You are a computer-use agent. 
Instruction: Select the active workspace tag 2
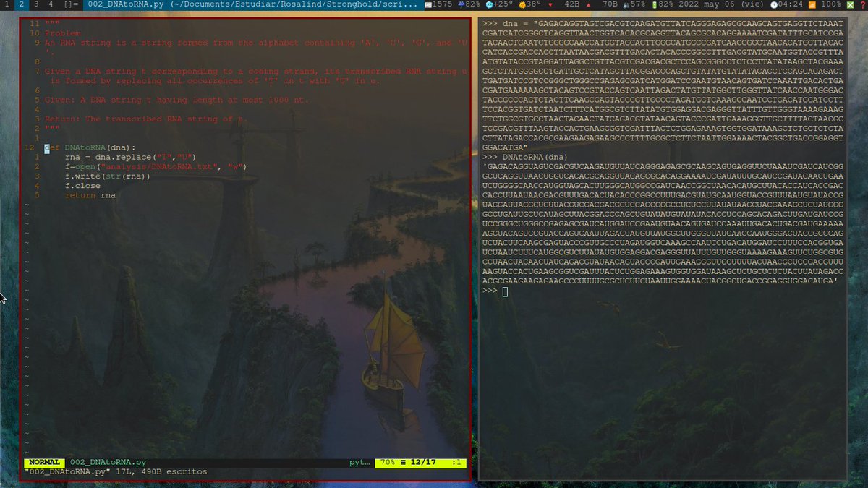(x=22, y=4)
